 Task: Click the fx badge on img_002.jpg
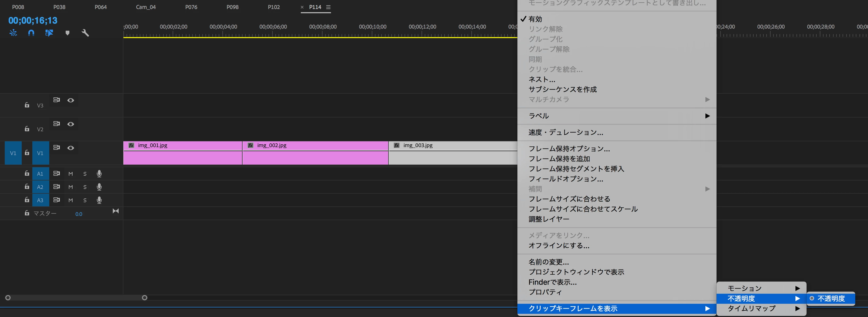coord(250,146)
